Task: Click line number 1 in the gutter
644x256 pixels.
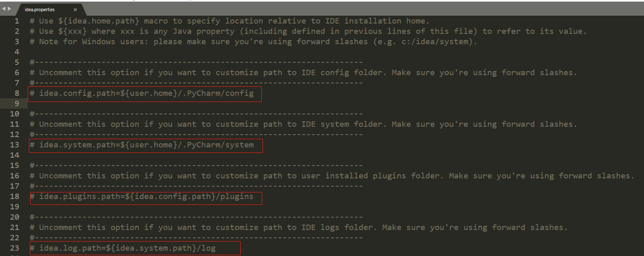Action: tap(17, 21)
